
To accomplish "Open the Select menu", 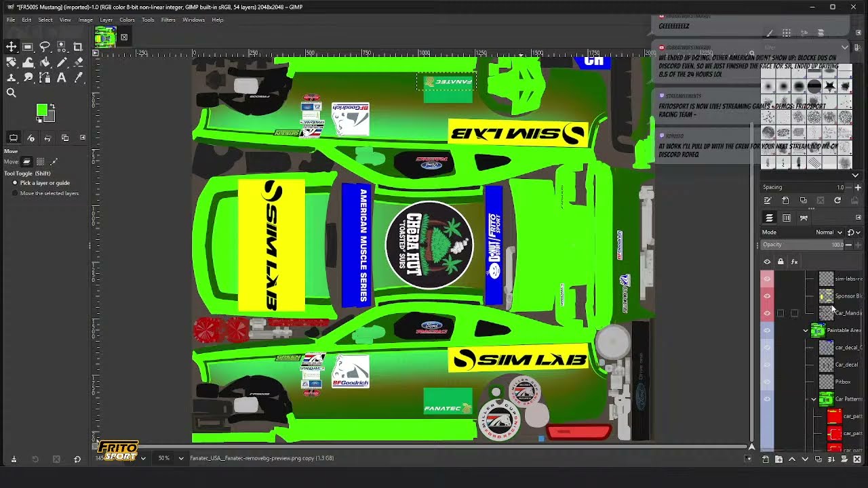I will tap(45, 20).
